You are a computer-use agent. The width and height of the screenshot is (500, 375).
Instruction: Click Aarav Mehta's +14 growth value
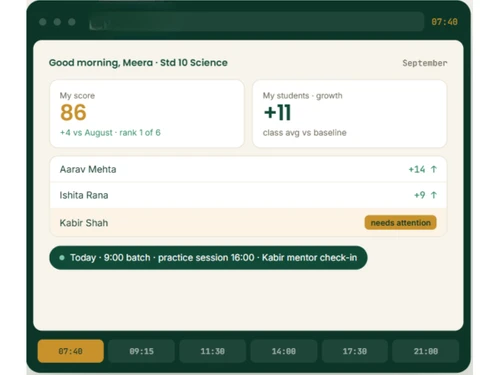click(417, 169)
